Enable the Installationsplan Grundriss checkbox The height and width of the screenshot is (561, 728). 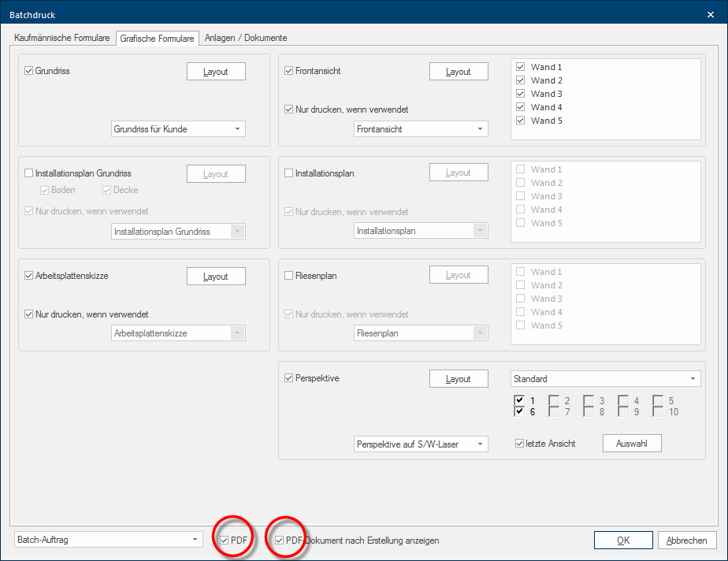29,173
